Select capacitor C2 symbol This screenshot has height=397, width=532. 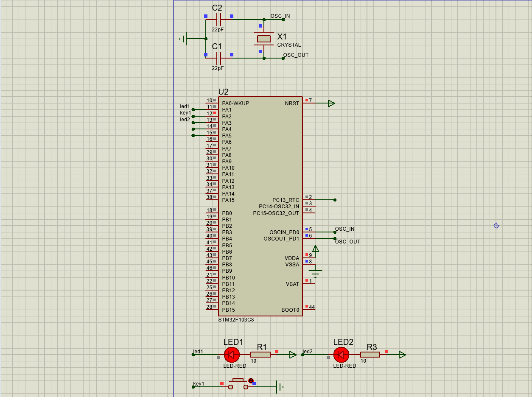click(x=219, y=20)
